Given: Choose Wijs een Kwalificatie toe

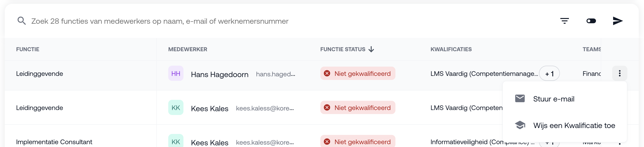Looking at the screenshot, I should click(x=574, y=125).
